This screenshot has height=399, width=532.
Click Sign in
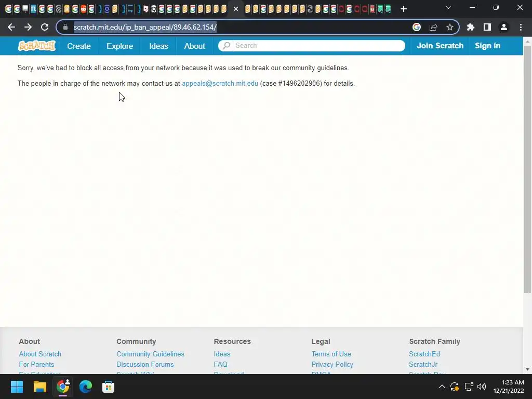pyautogui.click(x=487, y=46)
